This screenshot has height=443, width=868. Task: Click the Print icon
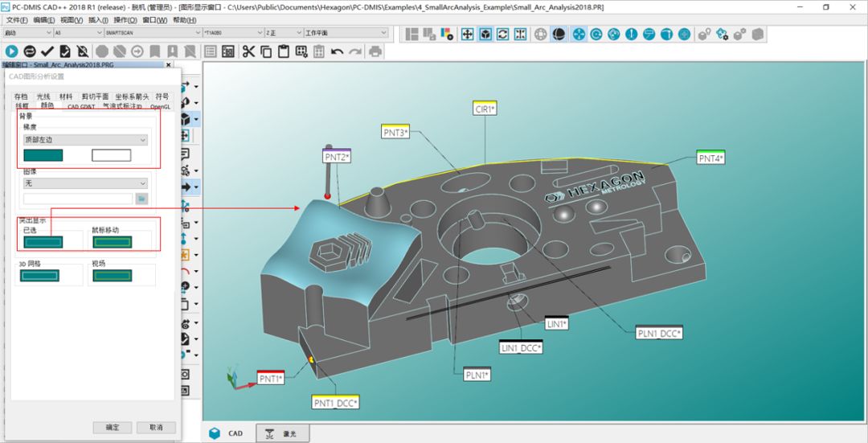click(x=375, y=51)
